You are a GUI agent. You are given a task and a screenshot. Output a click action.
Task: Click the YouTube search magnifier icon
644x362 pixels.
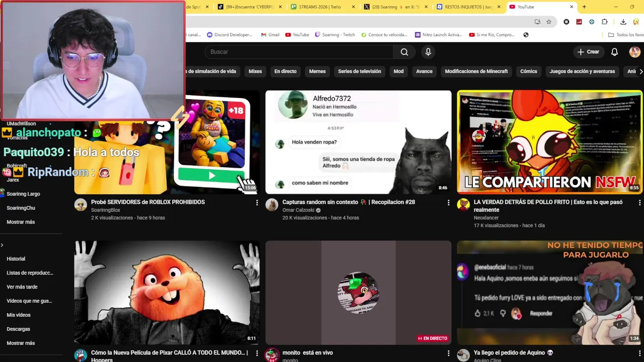pos(404,52)
